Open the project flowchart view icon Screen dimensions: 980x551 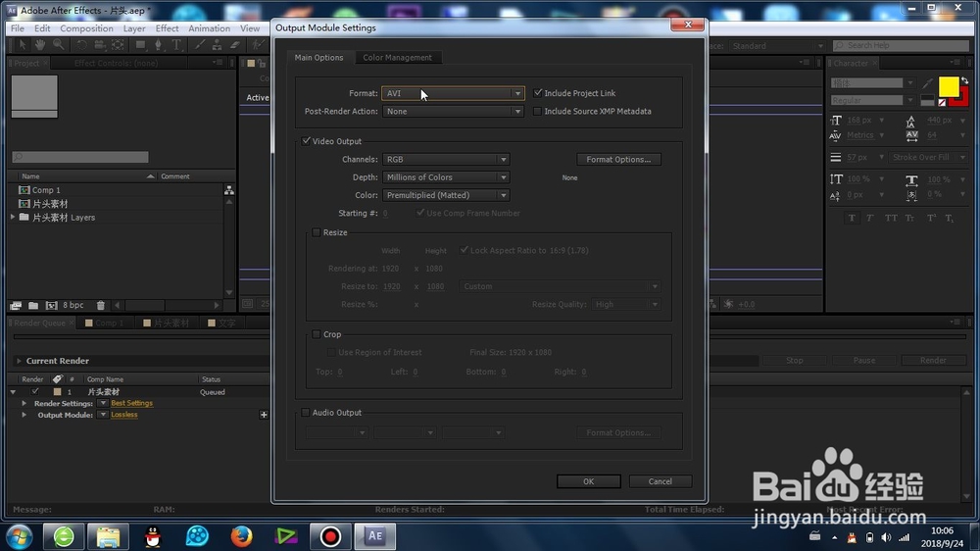click(x=229, y=190)
